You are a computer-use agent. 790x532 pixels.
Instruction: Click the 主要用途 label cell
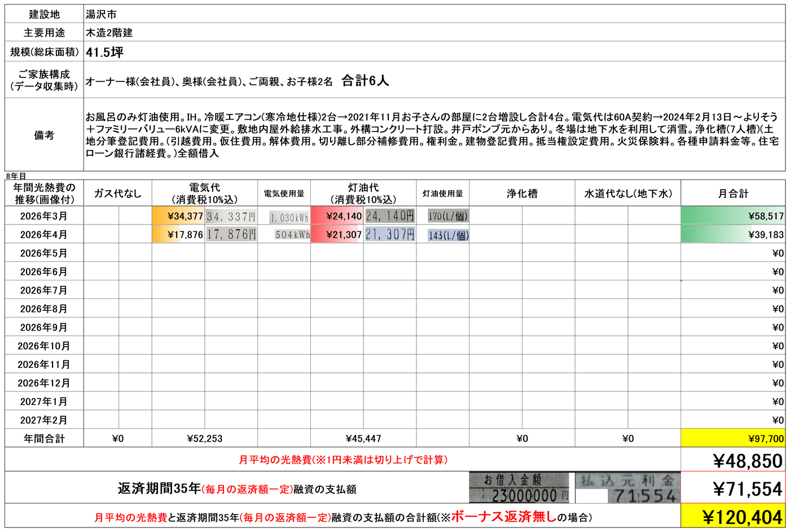pos(44,33)
